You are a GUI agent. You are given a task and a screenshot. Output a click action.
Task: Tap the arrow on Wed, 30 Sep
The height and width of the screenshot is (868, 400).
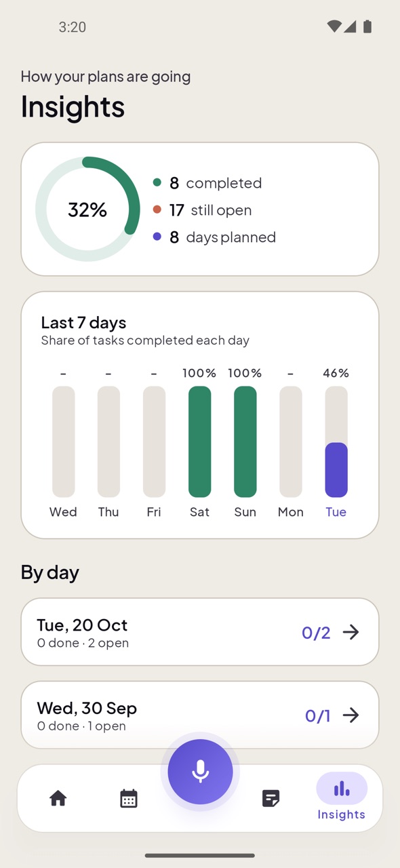point(351,715)
